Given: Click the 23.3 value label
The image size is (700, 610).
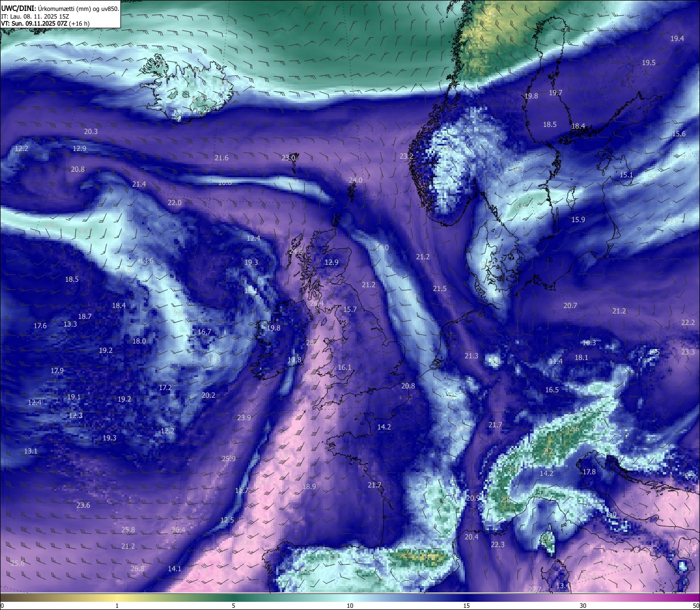Looking at the screenshot, I should click(x=688, y=352).
